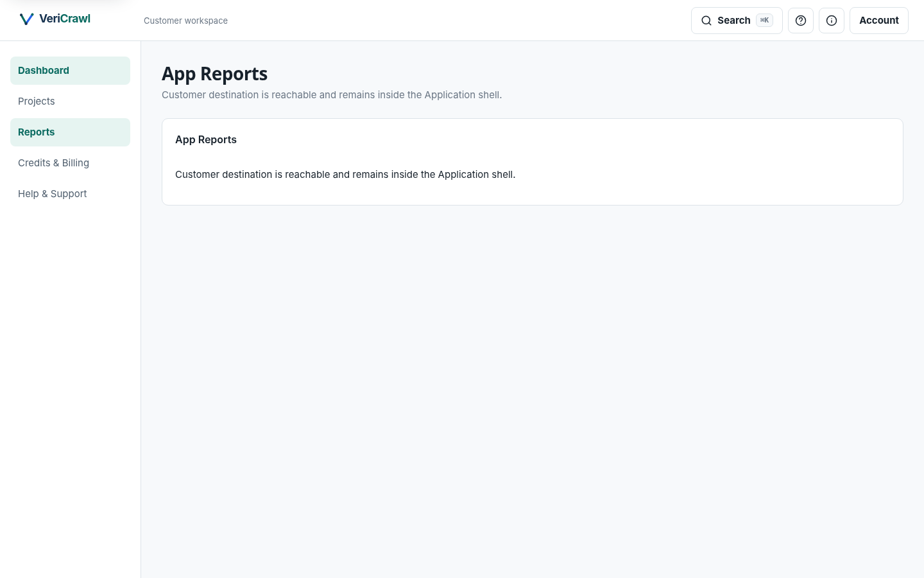Click the gray subtitle under the page heading
Image resolution: width=924 pixels, height=578 pixels.
point(332,95)
